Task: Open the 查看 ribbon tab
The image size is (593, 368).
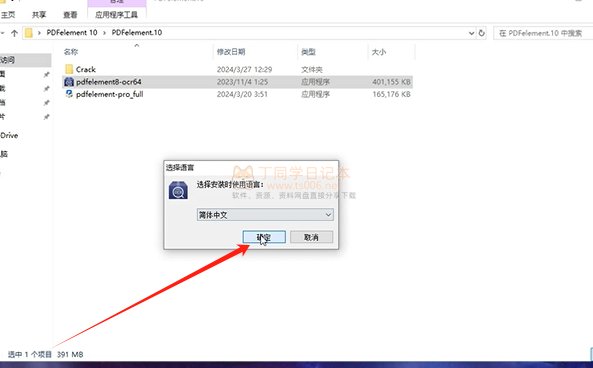Action: click(x=70, y=15)
